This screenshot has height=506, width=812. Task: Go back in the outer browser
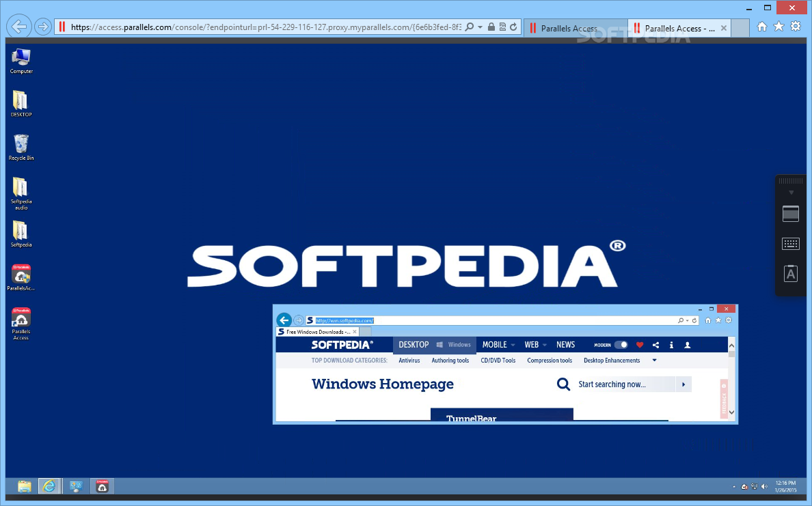(19, 27)
